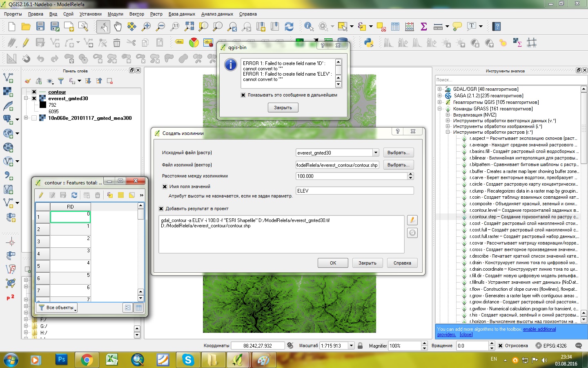Open the Растр menu
The image size is (588, 368).
coord(156,14)
